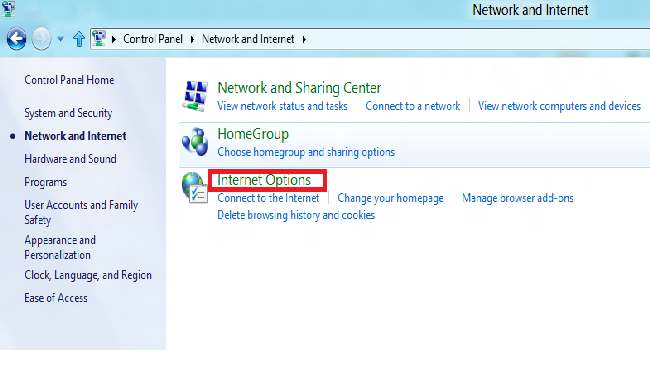Image resolution: width=650 pixels, height=377 pixels.
Task: Click the Control Panel icon in address bar
Action: [x=99, y=39]
